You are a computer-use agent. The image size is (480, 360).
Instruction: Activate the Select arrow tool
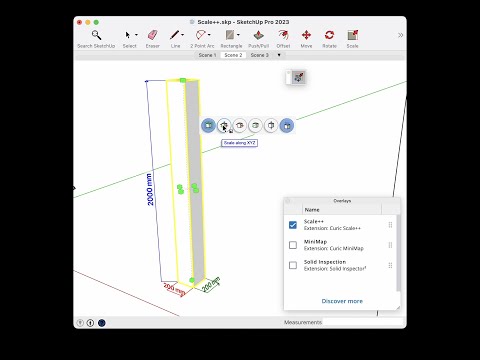(x=128, y=35)
